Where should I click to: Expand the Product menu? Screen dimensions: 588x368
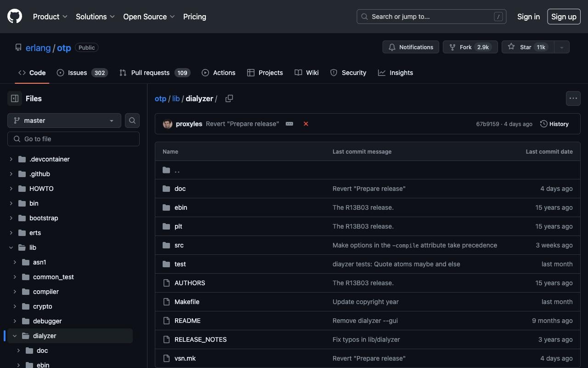tap(50, 17)
